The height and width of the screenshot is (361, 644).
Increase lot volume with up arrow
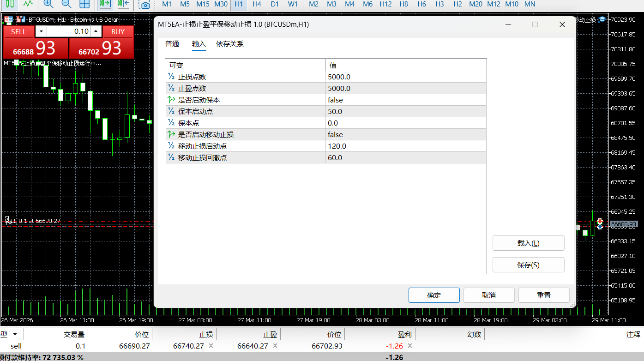[x=96, y=31]
